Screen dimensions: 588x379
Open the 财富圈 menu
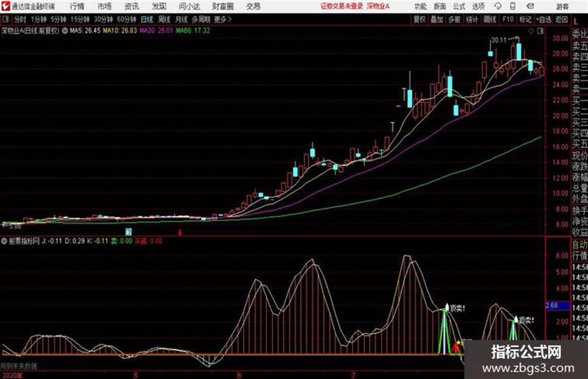(223, 6)
